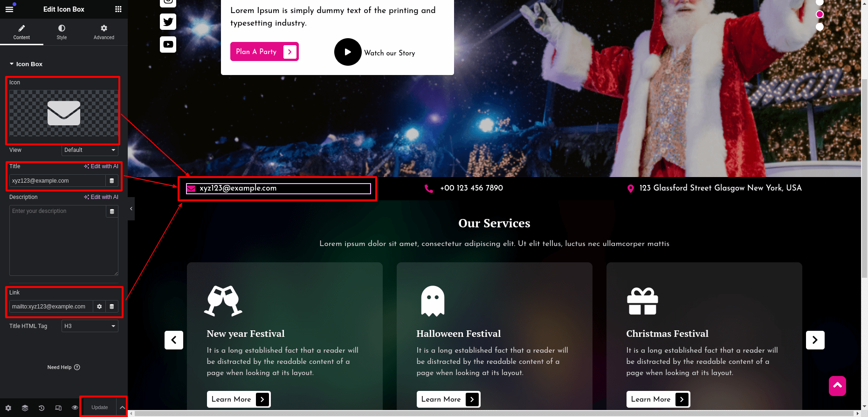
Task: Open page Settings gear in footer
Action: [8, 408]
